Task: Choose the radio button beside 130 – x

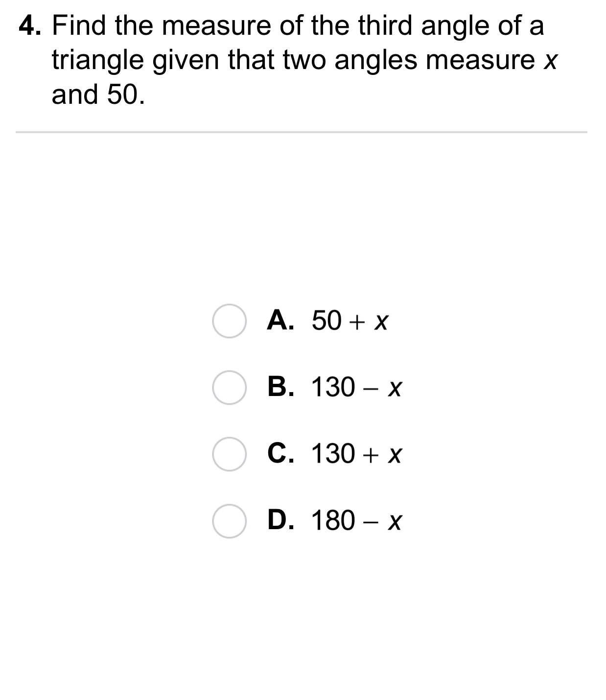Action: pos(229,388)
